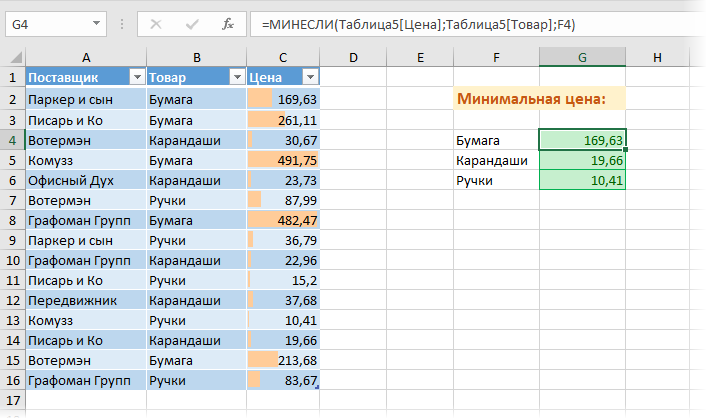Screen dimensions: 707x419
Task: Click cell Ручки in column F
Action: [x=496, y=180]
